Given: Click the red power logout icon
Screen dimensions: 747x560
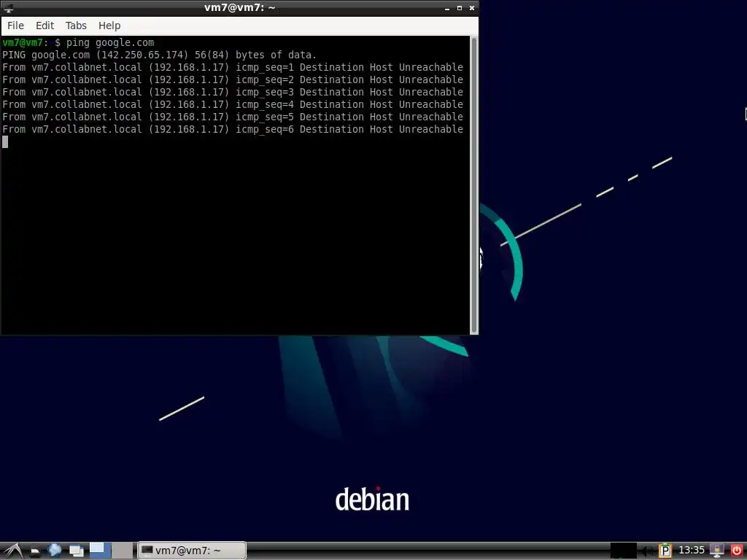Looking at the screenshot, I should 737,551.
